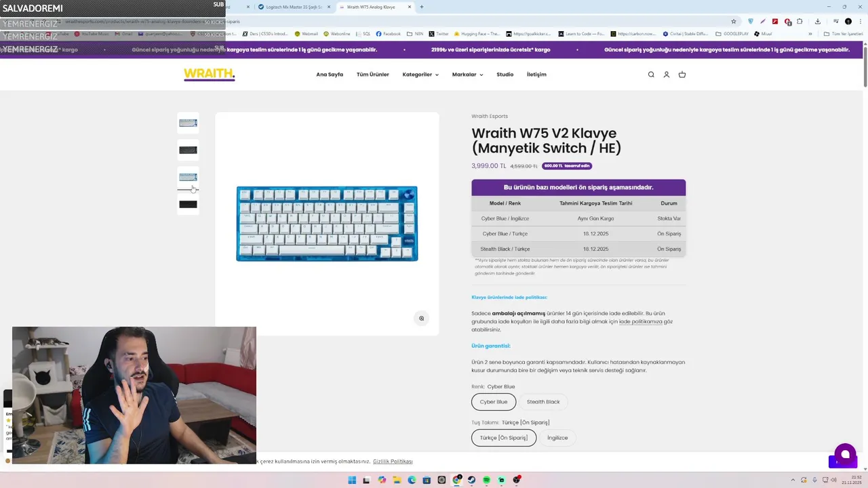Open the NBN bookmarks folder
The height and width of the screenshot is (488, 868).
click(x=415, y=34)
